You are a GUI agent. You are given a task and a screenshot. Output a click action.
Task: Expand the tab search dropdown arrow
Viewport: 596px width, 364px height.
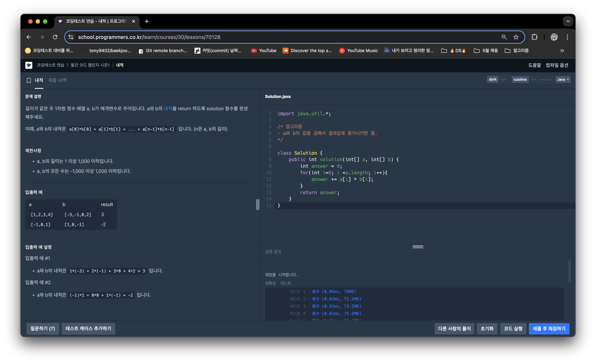pyautogui.click(x=568, y=21)
